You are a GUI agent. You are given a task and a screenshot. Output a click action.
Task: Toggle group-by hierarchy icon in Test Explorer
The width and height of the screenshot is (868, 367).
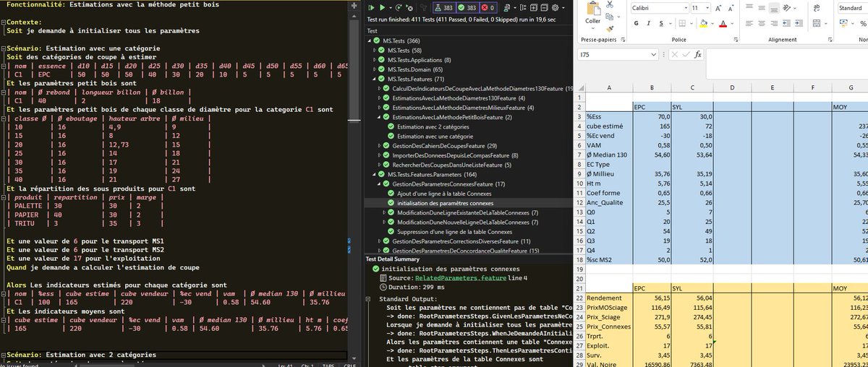click(523, 8)
